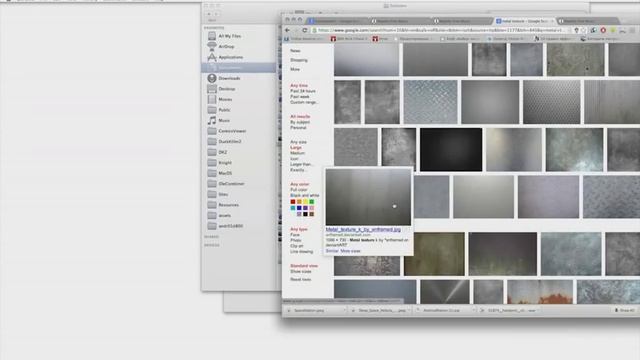Select Any size image filter

click(298, 142)
